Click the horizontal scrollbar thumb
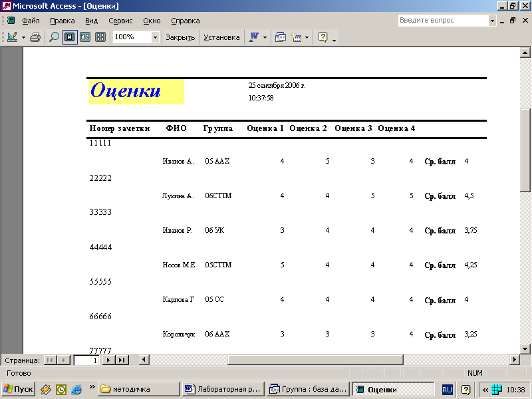532x399 pixels. (315, 360)
